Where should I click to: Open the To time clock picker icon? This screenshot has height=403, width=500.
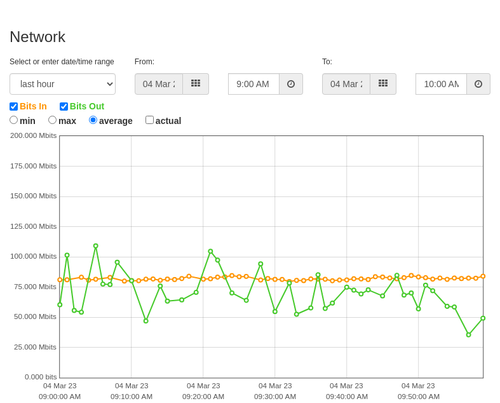click(478, 84)
